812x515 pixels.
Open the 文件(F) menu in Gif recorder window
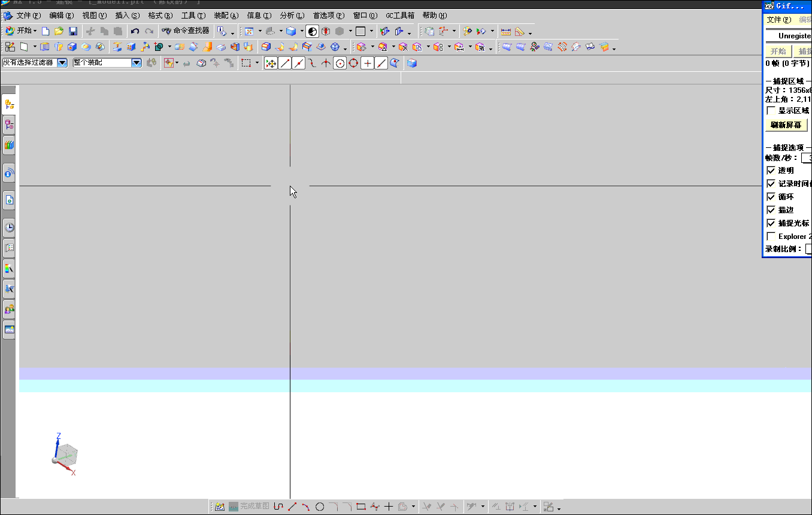coord(779,20)
